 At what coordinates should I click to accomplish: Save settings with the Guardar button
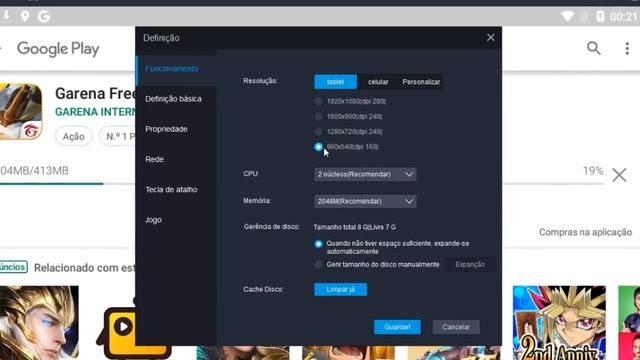click(x=397, y=327)
